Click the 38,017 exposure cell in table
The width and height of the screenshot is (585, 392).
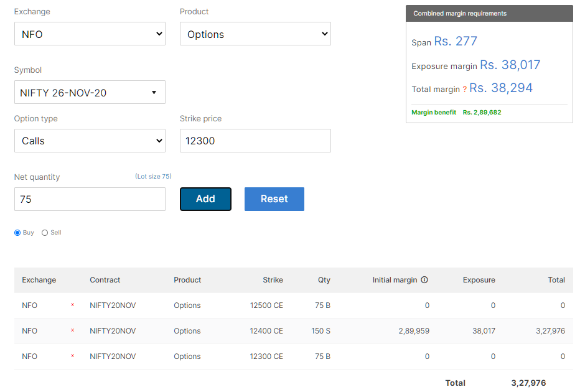point(484,331)
